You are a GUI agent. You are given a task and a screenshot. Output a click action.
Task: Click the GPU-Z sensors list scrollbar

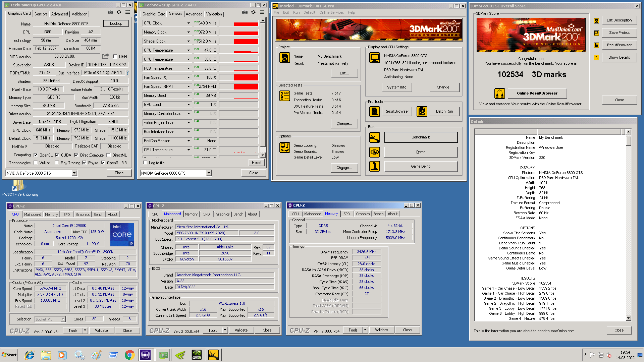tap(263, 87)
